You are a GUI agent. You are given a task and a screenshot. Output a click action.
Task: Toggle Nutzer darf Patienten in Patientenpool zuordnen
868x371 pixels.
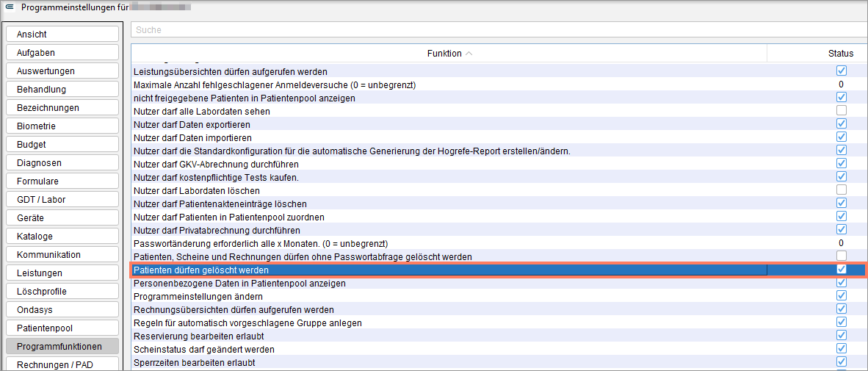coord(842,217)
